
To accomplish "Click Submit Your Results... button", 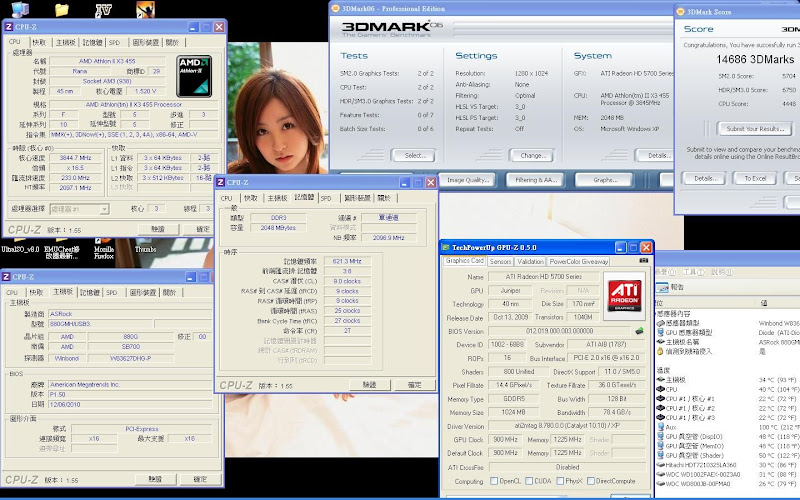I will pos(755,129).
